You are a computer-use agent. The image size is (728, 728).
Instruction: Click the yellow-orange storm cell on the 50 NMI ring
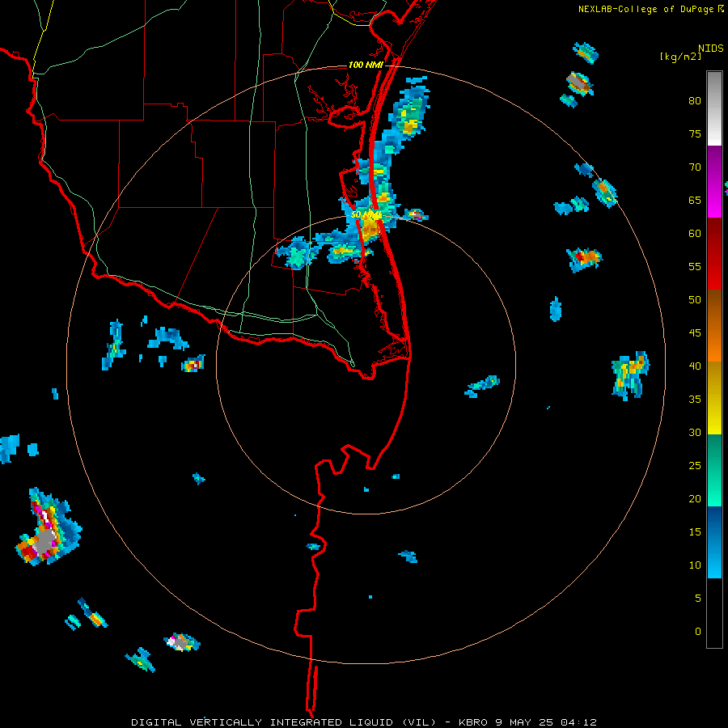[370, 228]
